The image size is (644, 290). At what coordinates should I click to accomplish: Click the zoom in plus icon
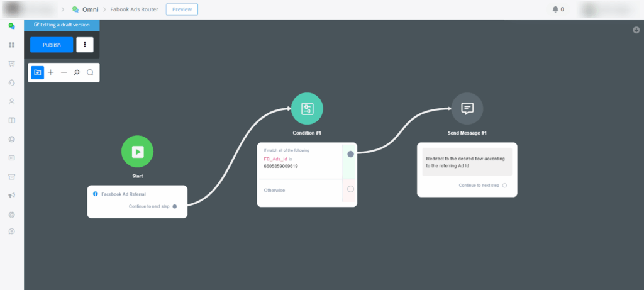tap(51, 72)
